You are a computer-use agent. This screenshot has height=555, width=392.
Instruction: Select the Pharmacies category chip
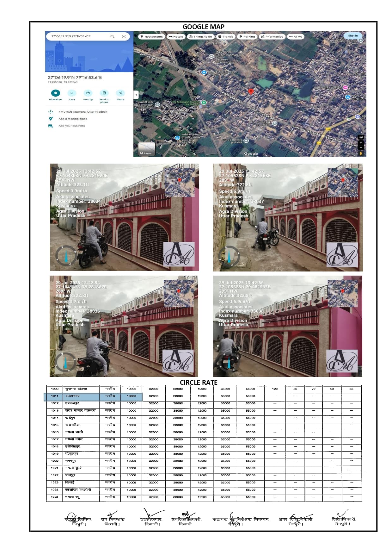click(272, 37)
